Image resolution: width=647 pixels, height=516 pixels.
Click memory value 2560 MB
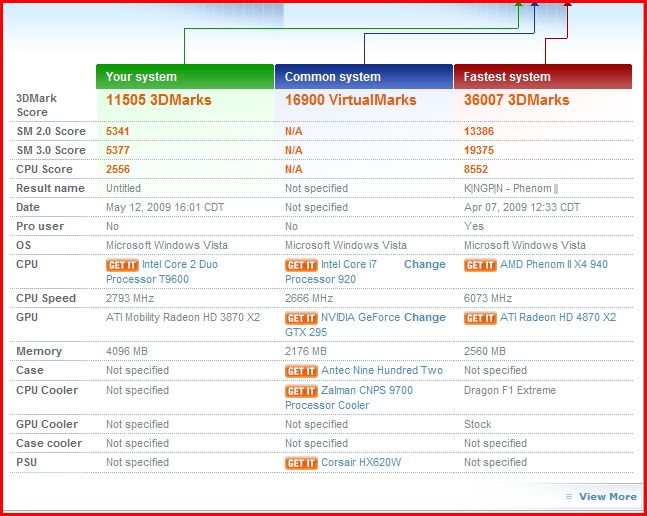click(x=485, y=351)
